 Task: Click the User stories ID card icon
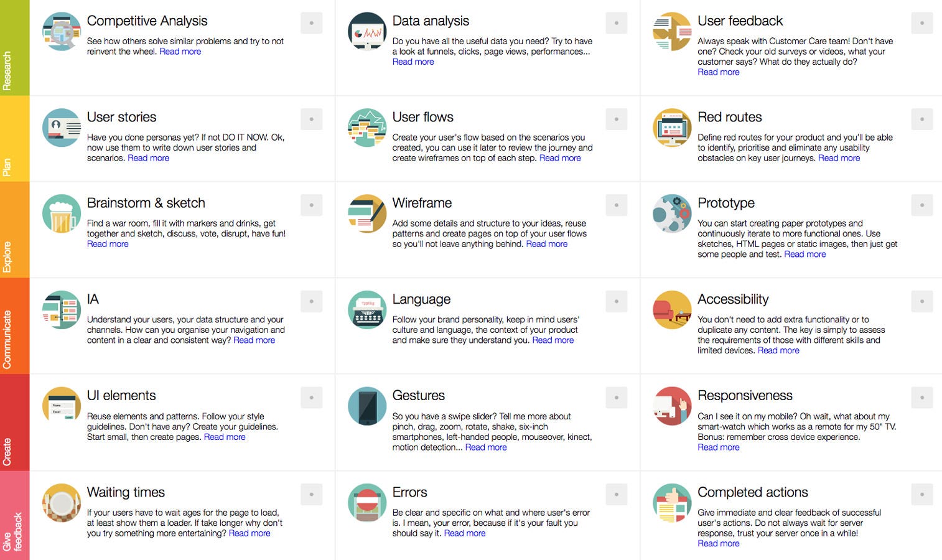62,128
